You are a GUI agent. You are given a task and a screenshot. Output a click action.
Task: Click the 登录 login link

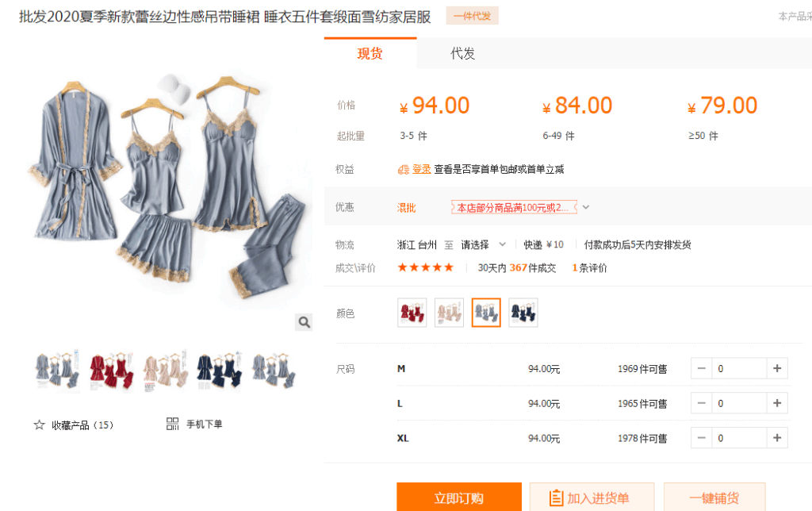421,169
